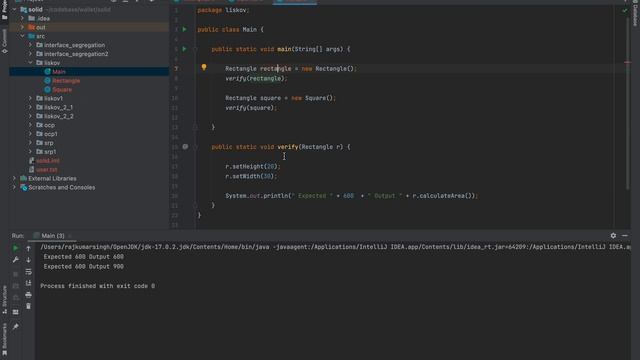Expand the ocp1 package
640x360 pixels.
point(30,134)
